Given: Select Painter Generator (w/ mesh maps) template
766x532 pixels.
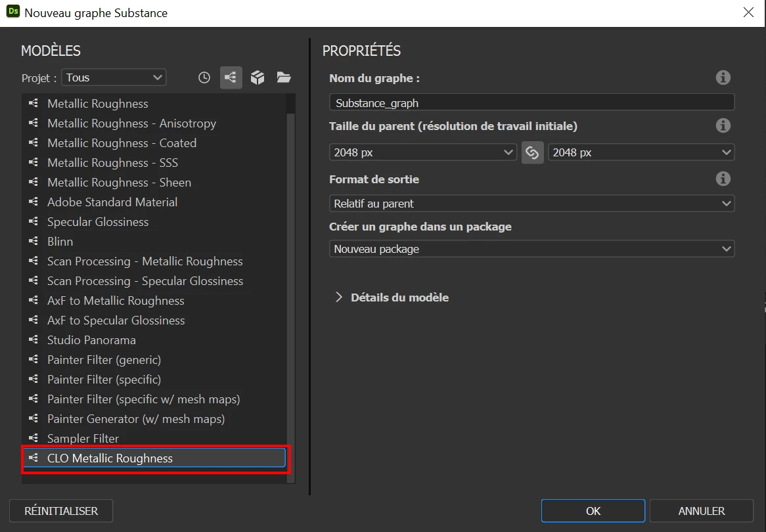Looking at the screenshot, I should [154, 418].
